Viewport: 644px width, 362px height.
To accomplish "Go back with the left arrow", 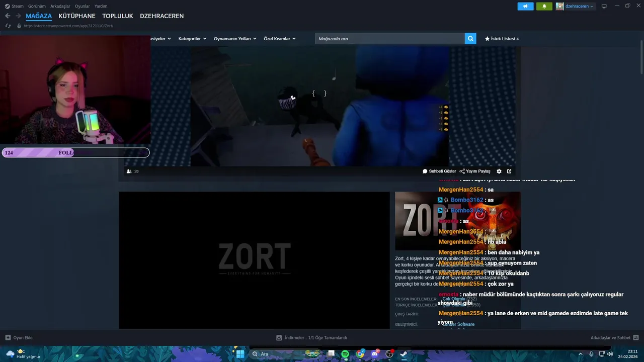I will [8, 16].
